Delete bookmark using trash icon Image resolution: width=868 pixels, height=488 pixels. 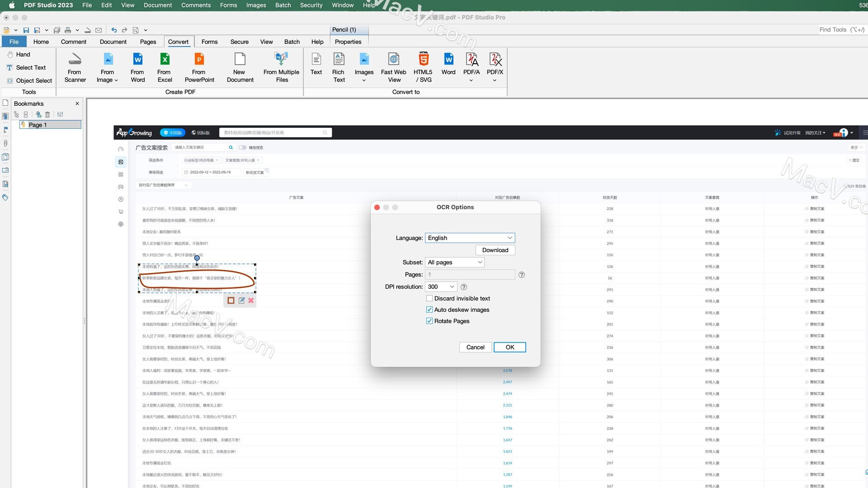(x=47, y=114)
